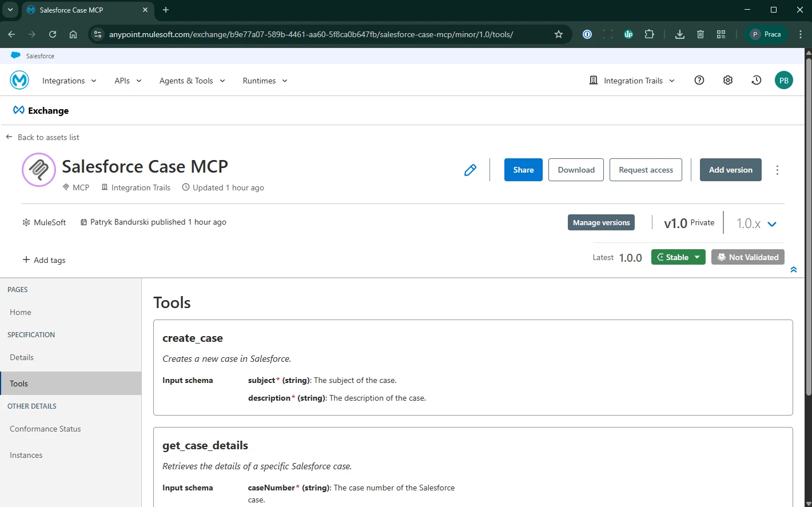This screenshot has width=812, height=507.
Task: Click the screenshot capture extension icon
Action: (607, 34)
